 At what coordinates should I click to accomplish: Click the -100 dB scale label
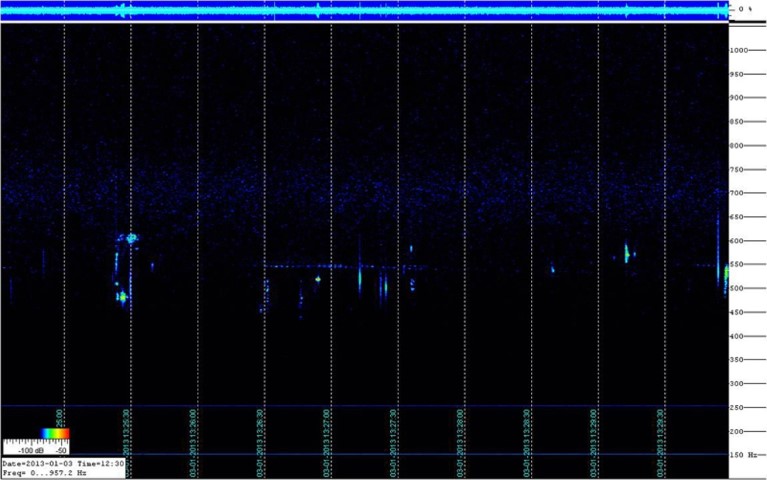(32, 451)
